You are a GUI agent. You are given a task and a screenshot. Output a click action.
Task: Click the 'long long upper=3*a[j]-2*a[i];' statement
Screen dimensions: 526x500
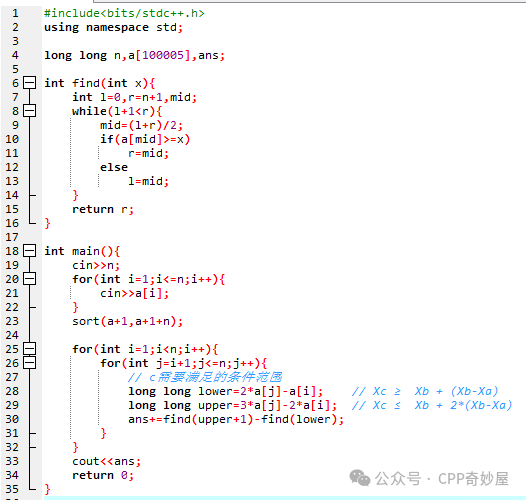tap(232, 405)
